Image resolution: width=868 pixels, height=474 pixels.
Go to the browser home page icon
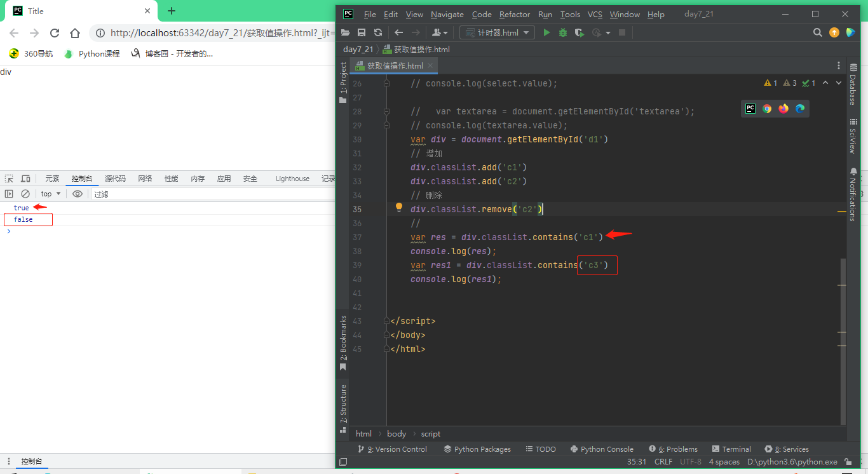(x=75, y=33)
